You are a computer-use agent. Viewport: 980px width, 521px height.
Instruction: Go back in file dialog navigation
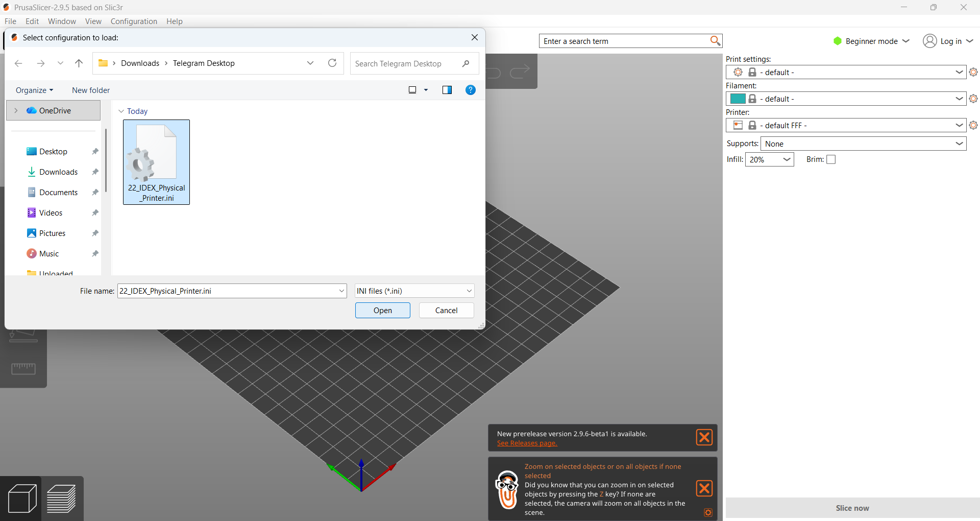(x=18, y=63)
